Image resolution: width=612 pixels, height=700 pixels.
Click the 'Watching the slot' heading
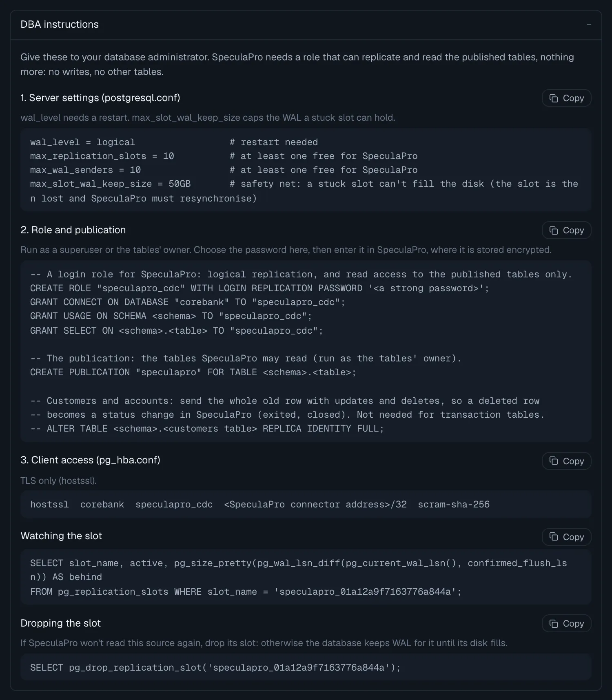click(x=61, y=536)
